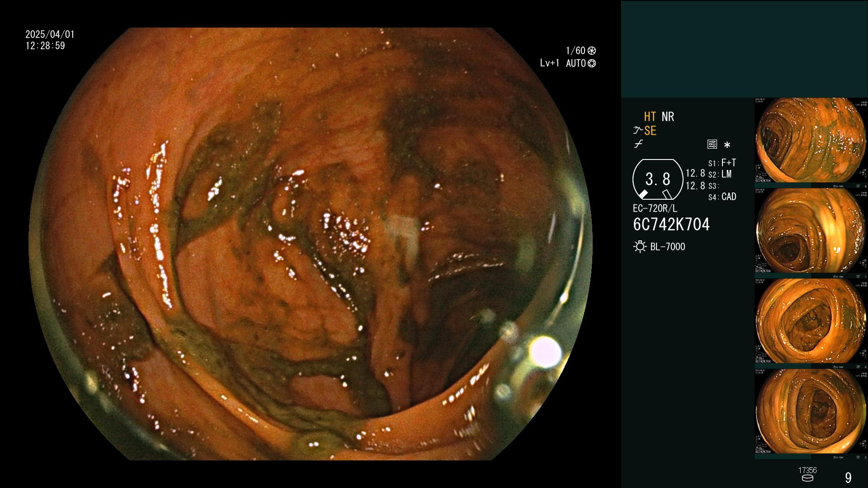Click the lower 12.8 diameter value
The width and height of the screenshot is (868, 488).
(695, 186)
